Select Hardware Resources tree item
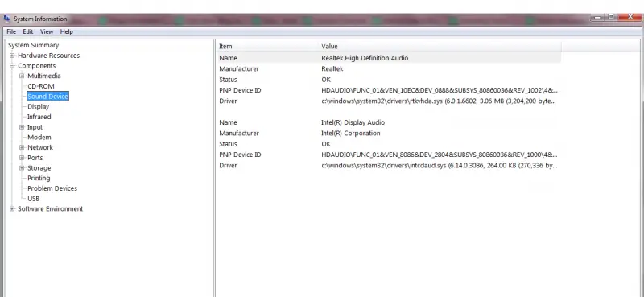This screenshot has height=297, width=644. click(x=48, y=56)
